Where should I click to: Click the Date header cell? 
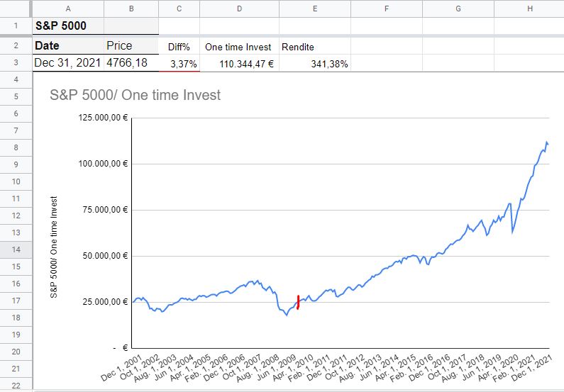(x=68, y=46)
